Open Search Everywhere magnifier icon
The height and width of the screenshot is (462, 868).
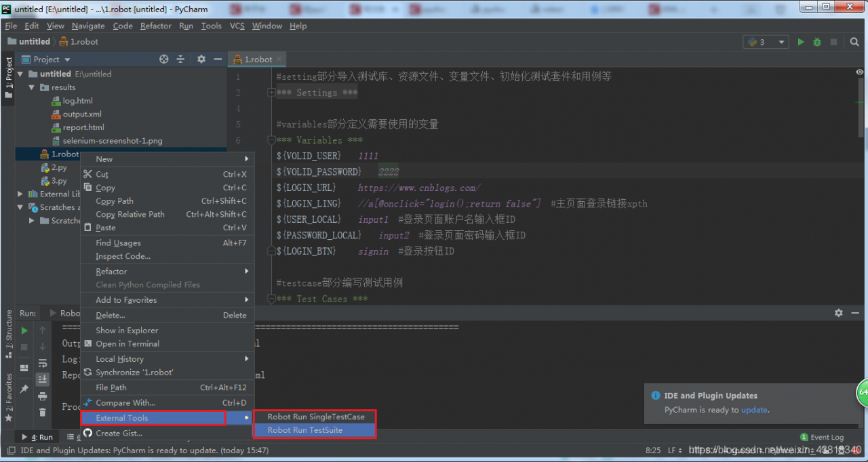pos(854,42)
